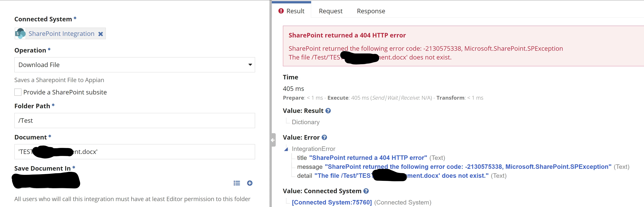Show help for Value: Result
Screen dimensions: 644x207
click(328, 111)
